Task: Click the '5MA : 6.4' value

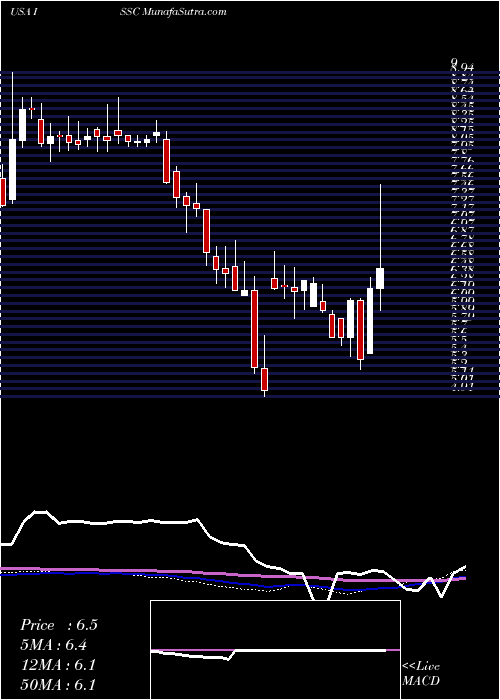Action: (x=54, y=645)
